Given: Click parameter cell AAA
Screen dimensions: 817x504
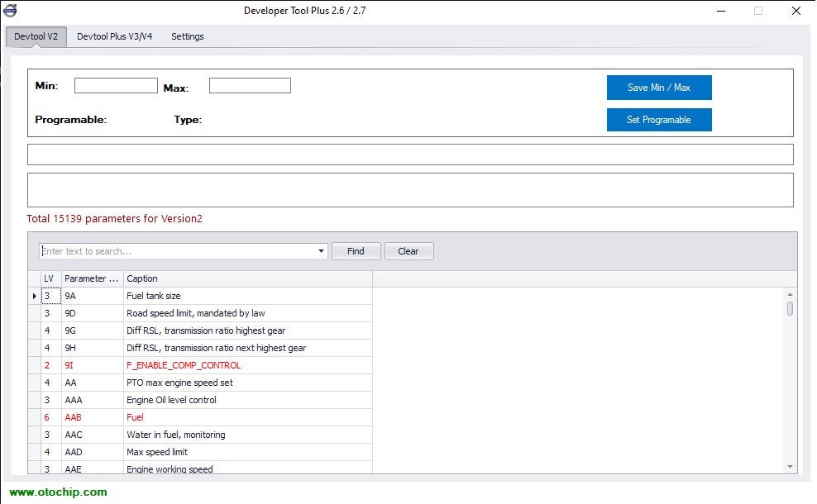Looking at the screenshot, I should point(93,400).
